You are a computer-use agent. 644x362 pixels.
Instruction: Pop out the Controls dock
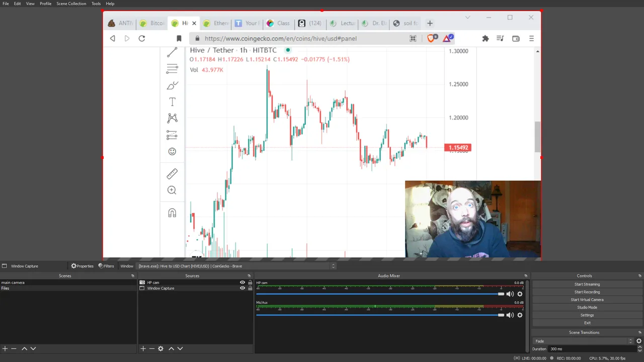[x=640, y=276]
